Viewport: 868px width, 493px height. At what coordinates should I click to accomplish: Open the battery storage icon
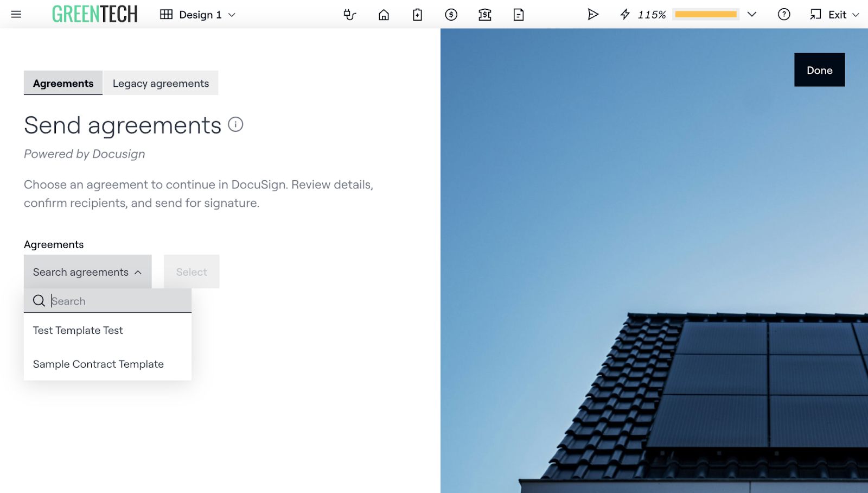click(x=417, y=15)
